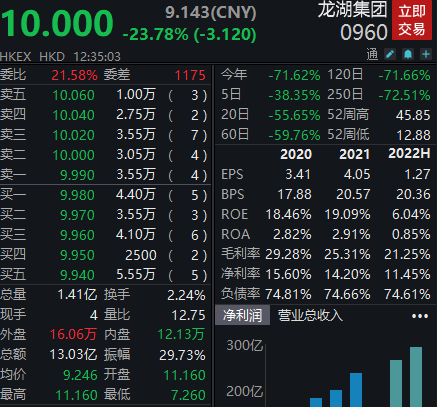The height and width of the screenshot is (407, 437).
Task: Select the 卖四 price 10.040
Action: coord(74,115)
